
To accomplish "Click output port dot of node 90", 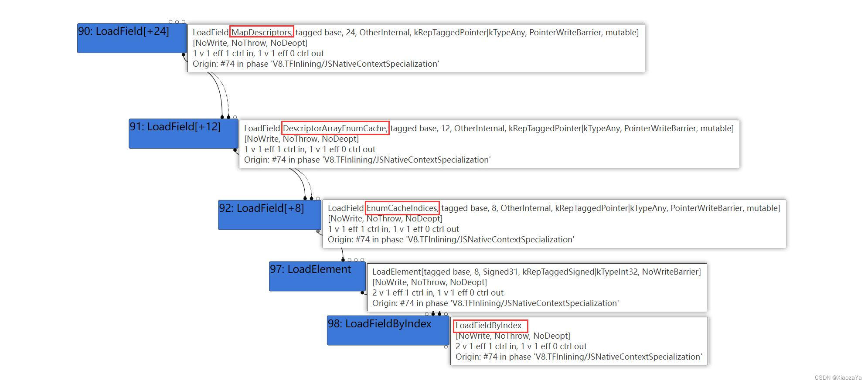I will [184, 55].
